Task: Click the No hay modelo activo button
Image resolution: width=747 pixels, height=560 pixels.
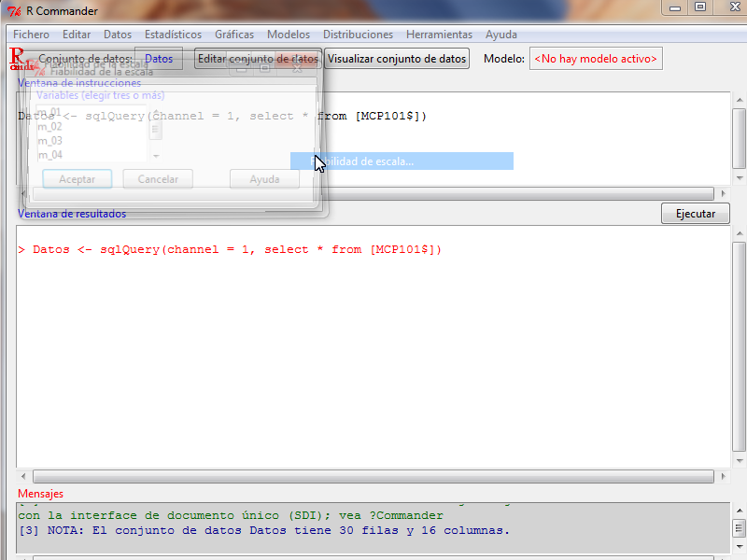Action: pos(596,59)
